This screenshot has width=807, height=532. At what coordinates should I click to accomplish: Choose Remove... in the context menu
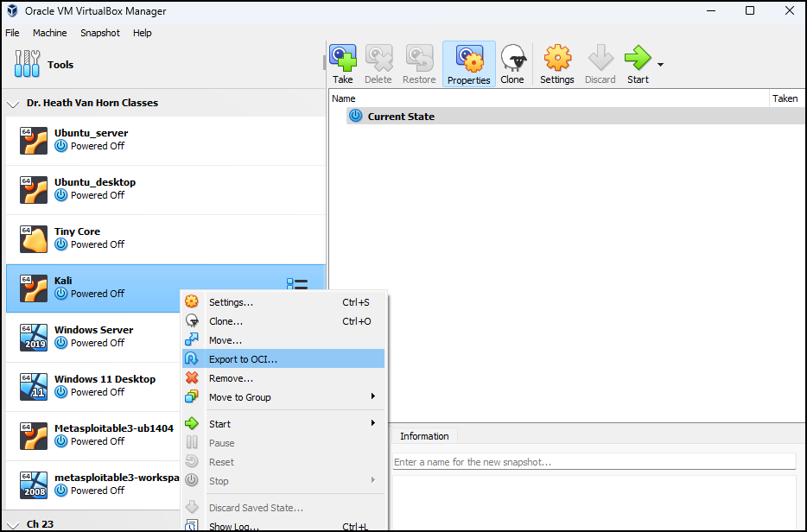[x=283, y=378]
